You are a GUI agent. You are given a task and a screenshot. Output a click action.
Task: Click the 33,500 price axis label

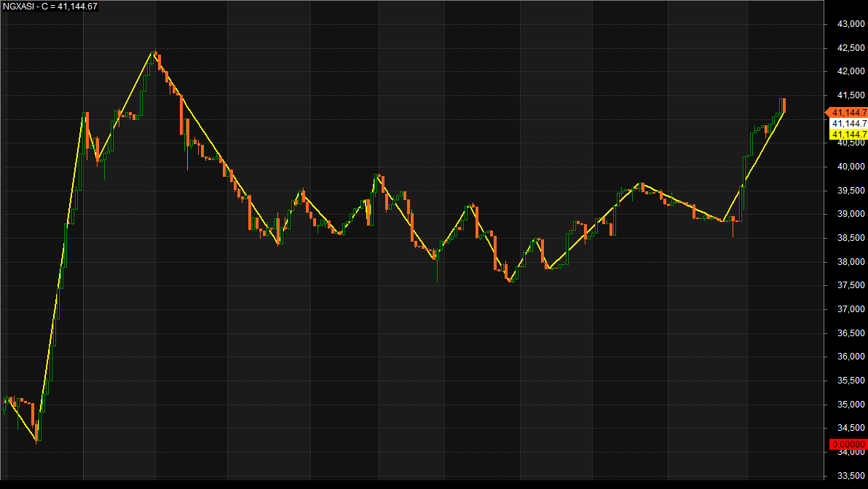pyautogui.click(x=851, y=476)
